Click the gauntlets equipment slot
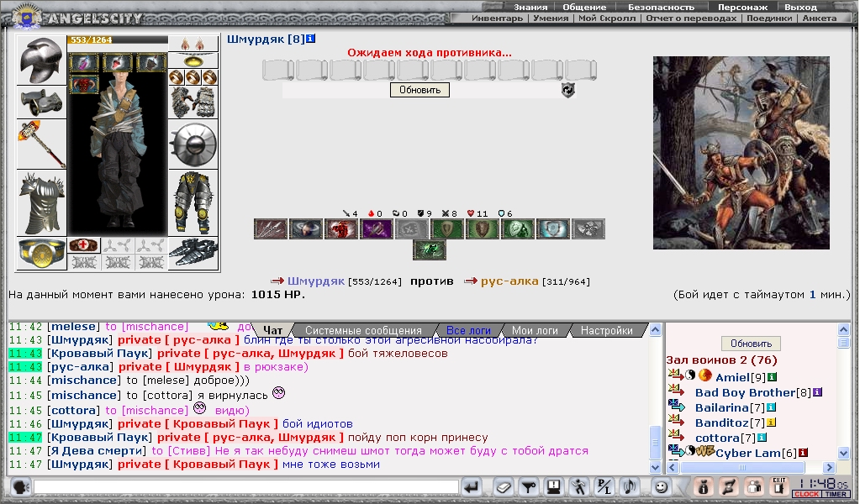 click(193, 102)
